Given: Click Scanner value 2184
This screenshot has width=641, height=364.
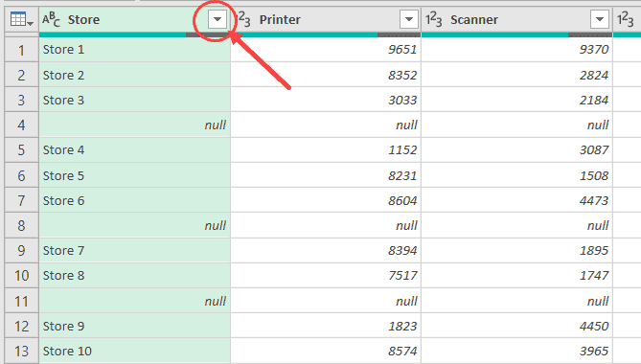Looking at the screenshot, I should pyautogui.click(x=517, y=100).
